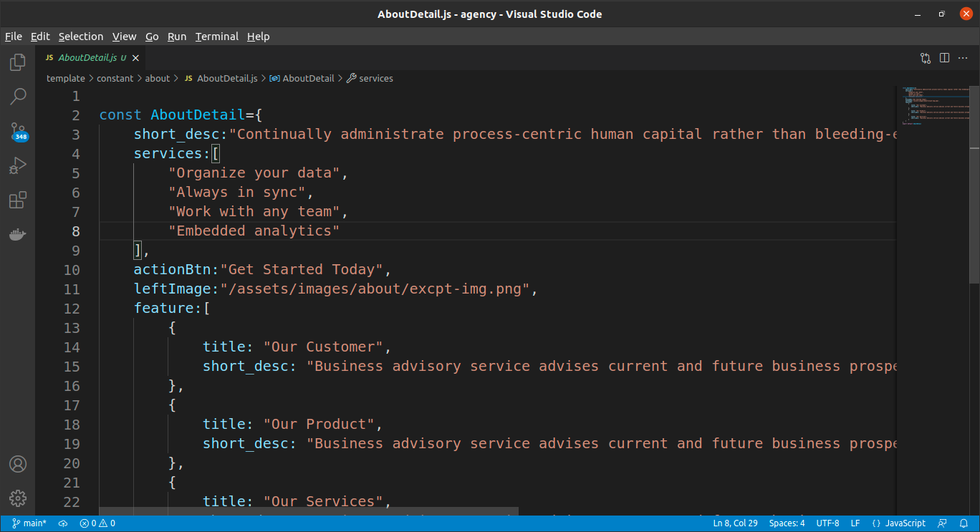This screenshot has height=532, width=980.
Task: Click the Open Changes icon in editor toolbar
Action: [926, 58]
